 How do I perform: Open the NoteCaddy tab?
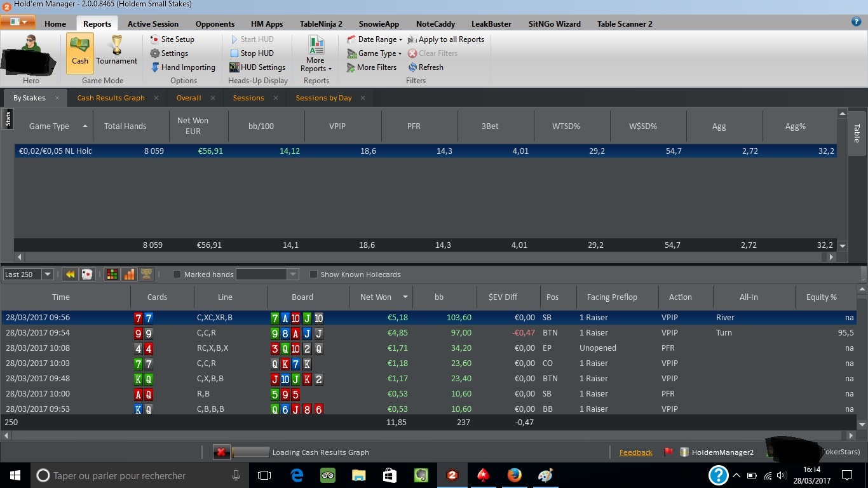point(435,24)
